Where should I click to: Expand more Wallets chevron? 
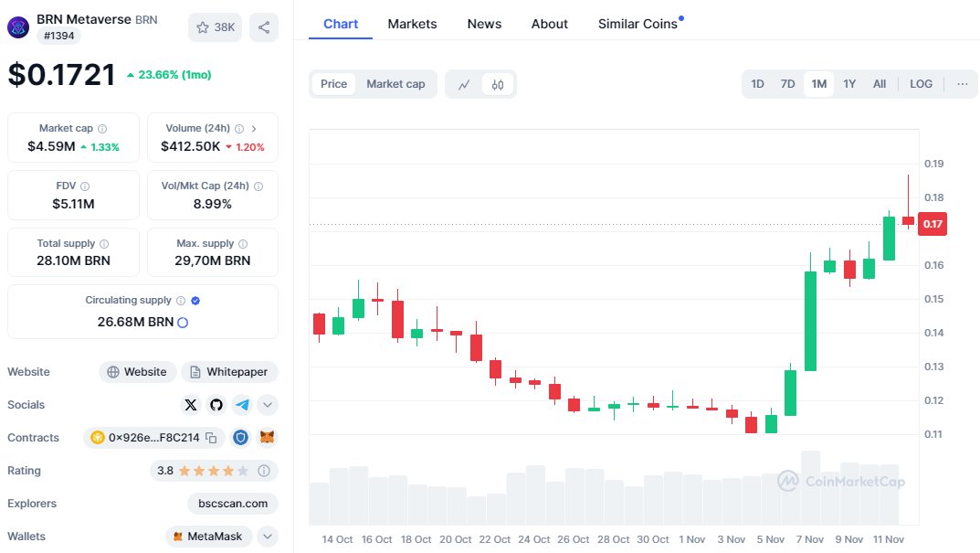pos(268,537)
